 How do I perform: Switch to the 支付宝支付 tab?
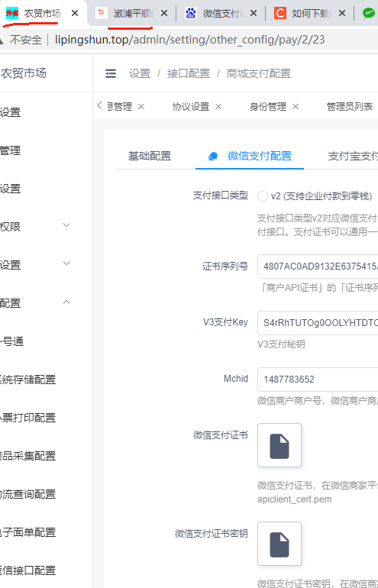click(x=353, y=156)
